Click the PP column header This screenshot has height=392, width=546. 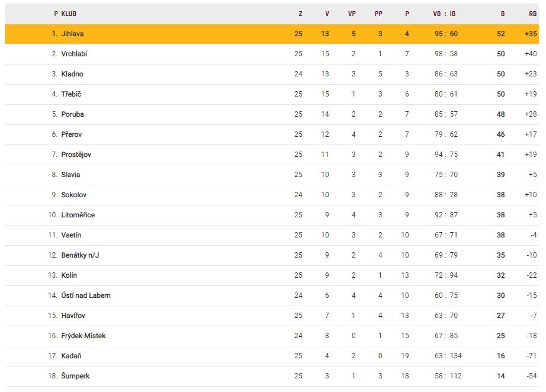(x=379, y=14)
